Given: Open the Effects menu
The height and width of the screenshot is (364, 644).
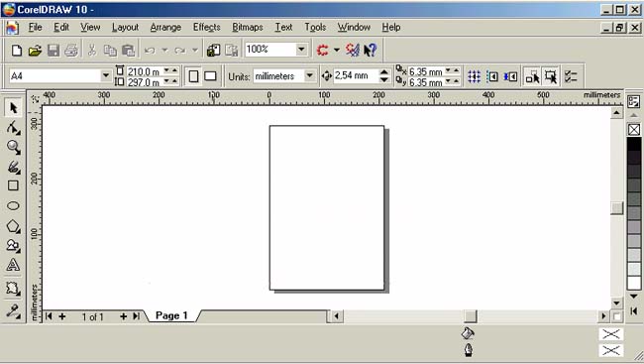Looking at the screenshot, I should tap(207, 27).
